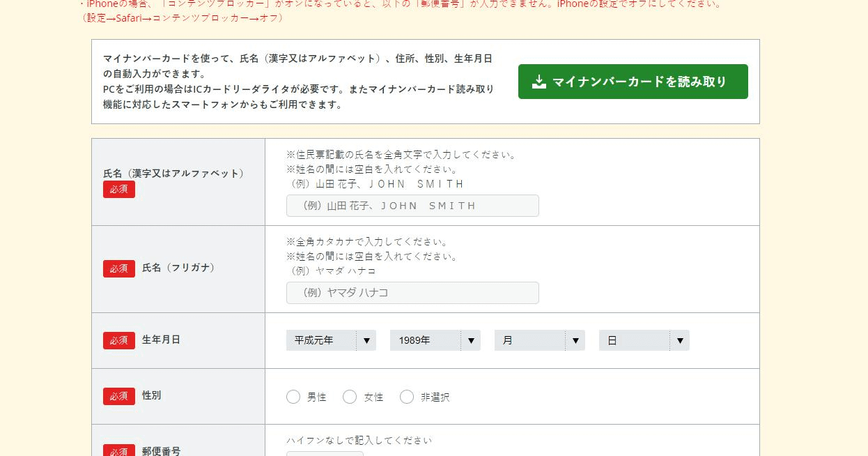
Task: Click the 氏名（漢字又はアルファベット） field label
Action: [x=173, y=174]
